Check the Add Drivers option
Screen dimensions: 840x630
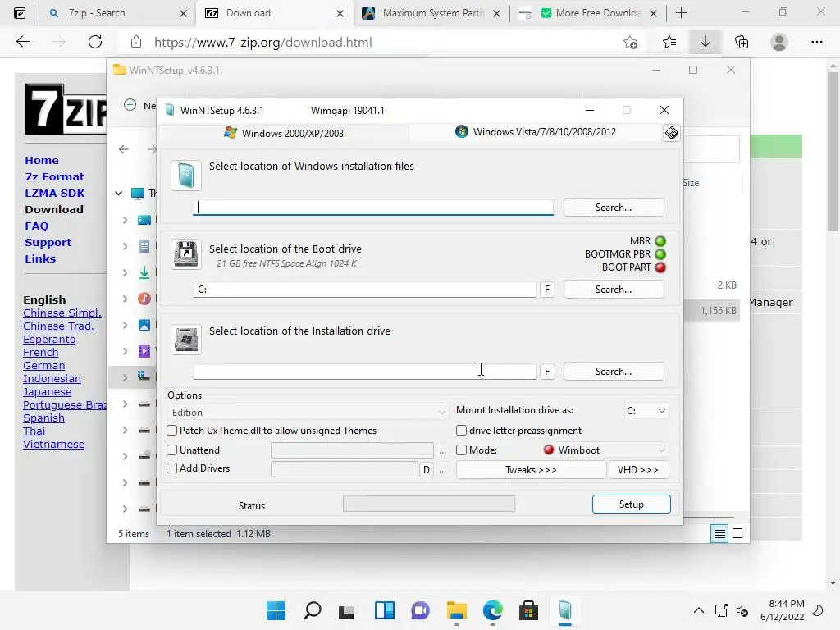click(172, 468)
